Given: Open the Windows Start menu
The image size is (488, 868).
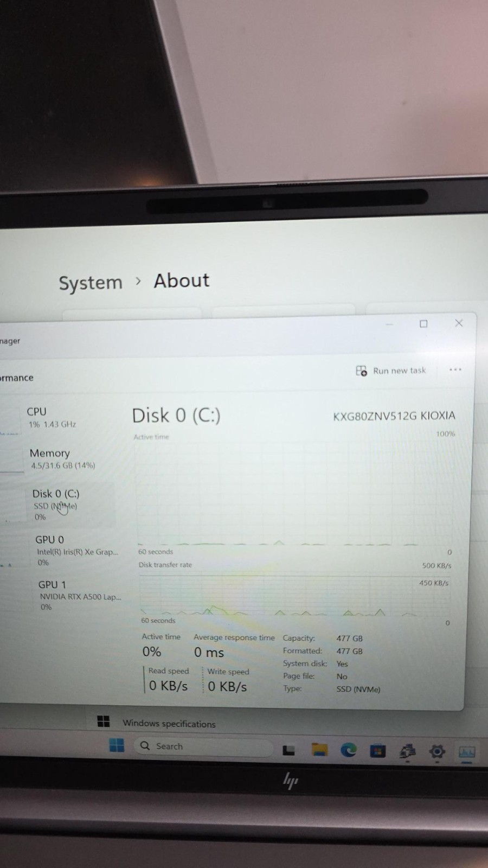Looking at the screenshot, I should (117, 745).
